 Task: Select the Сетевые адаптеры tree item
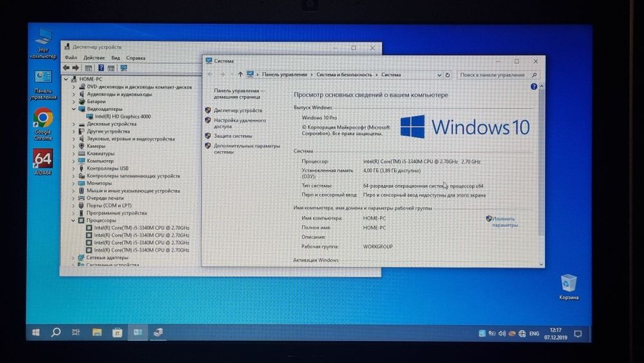(107, 258)
